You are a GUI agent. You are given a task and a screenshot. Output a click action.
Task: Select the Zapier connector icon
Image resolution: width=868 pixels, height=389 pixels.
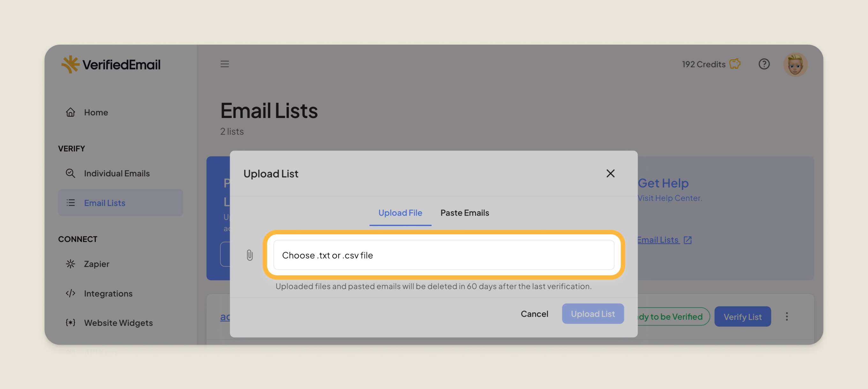(x=71, y=264)
